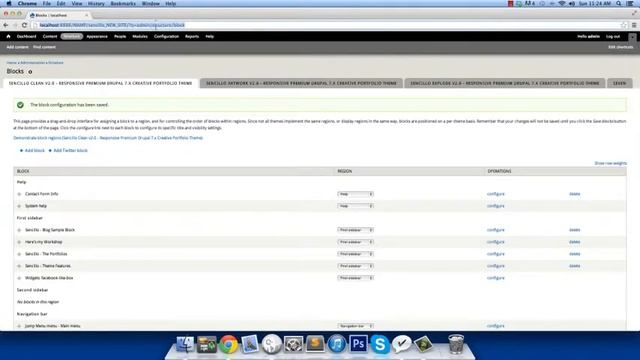Open region dropdown for Sencillo - Theme Features
This screenshot has height=360, width=640.
[356, 266]
